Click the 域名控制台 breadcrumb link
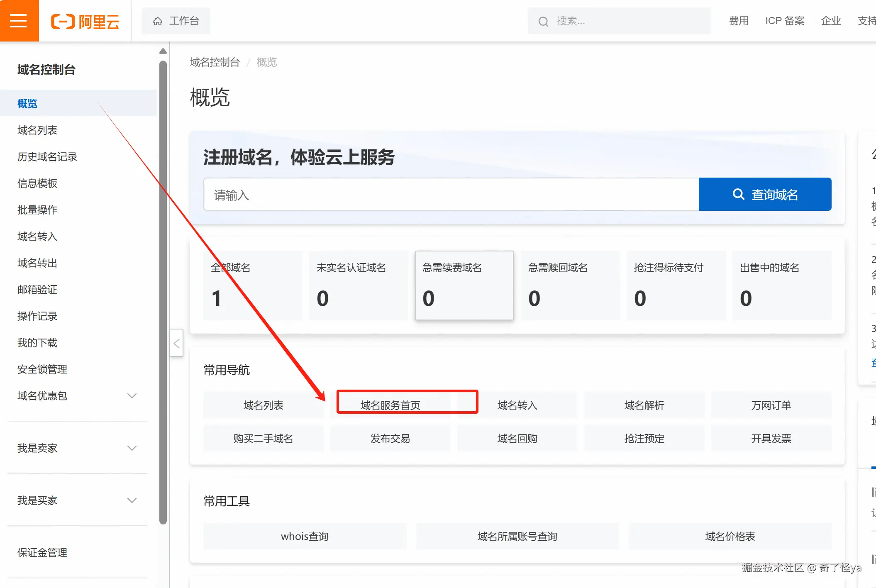 point(215,62)
